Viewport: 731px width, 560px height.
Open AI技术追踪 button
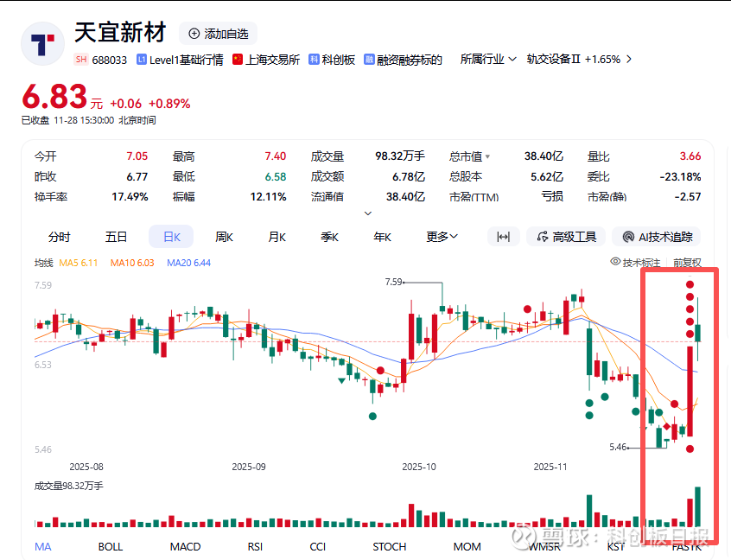(657, 237)
